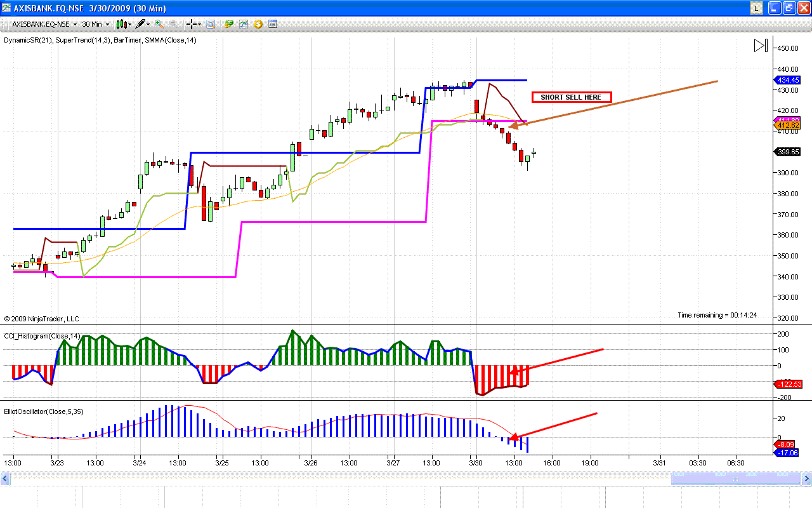The height and width of the screenshot is (508, 812).
Task: Click the 350.00 price axis label
Action: click(x=789, y=256)
